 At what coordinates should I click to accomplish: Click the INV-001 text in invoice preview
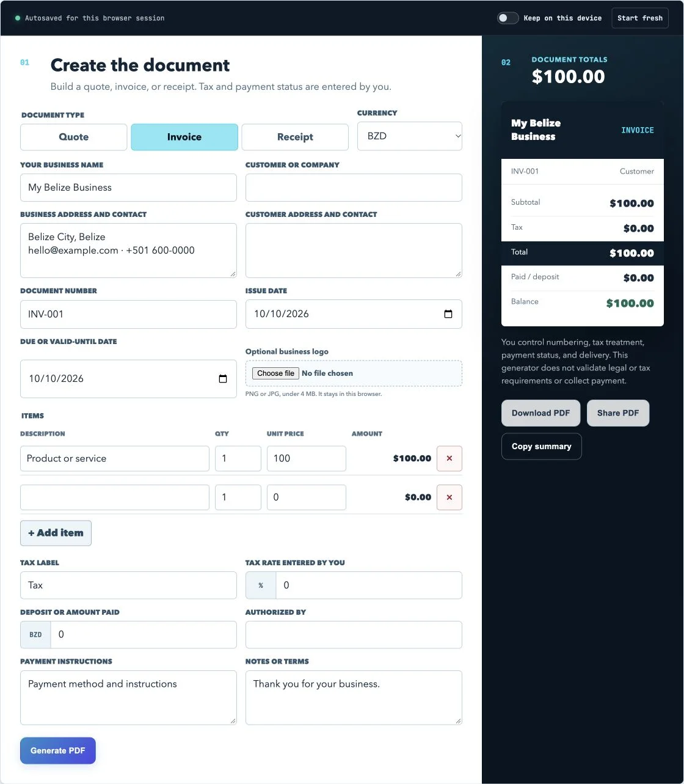point(525,171)
